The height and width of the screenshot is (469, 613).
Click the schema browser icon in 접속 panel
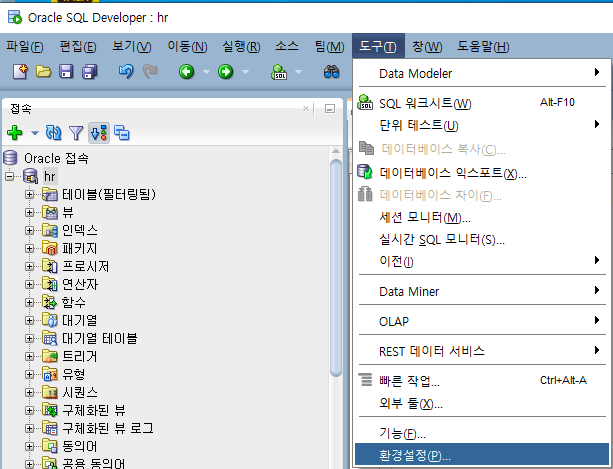(122, 133)
